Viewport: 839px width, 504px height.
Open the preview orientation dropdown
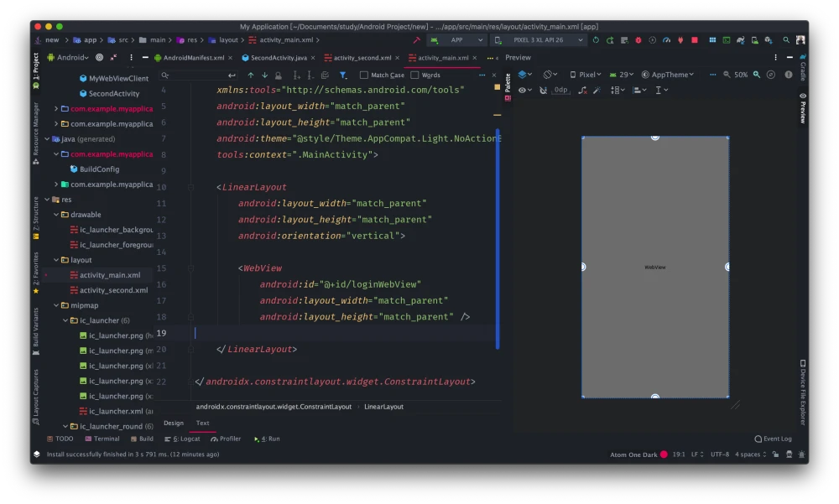click(550, 75)
